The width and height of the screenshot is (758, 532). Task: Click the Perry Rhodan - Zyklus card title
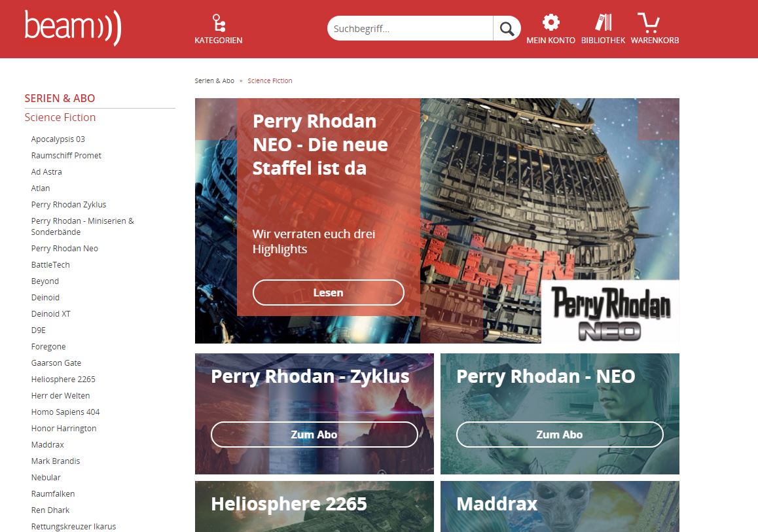coord(310,376)
